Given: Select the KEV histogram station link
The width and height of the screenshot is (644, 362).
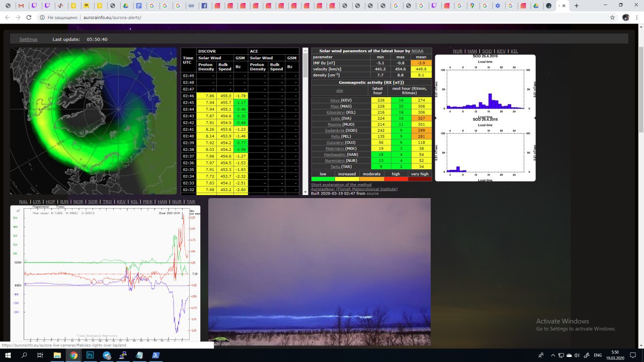Looking at the screenshot, I should [x=501, y=51].
